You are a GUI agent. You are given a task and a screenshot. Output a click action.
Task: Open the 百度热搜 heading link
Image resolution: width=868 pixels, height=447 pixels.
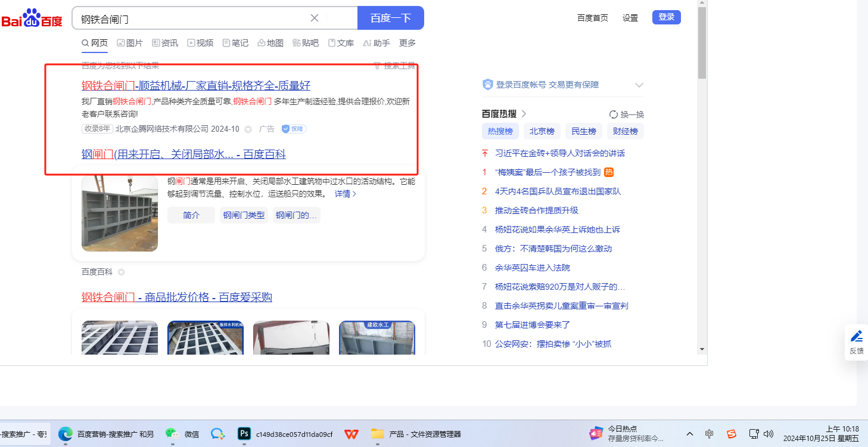point(504,114)
